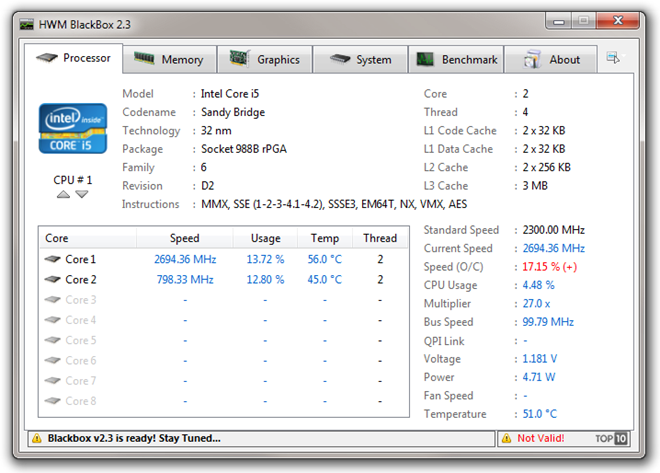This screenshot has width=660, height=473.
Task: Click the Intel Core i5 logo badge
Action: pos(73,128)
